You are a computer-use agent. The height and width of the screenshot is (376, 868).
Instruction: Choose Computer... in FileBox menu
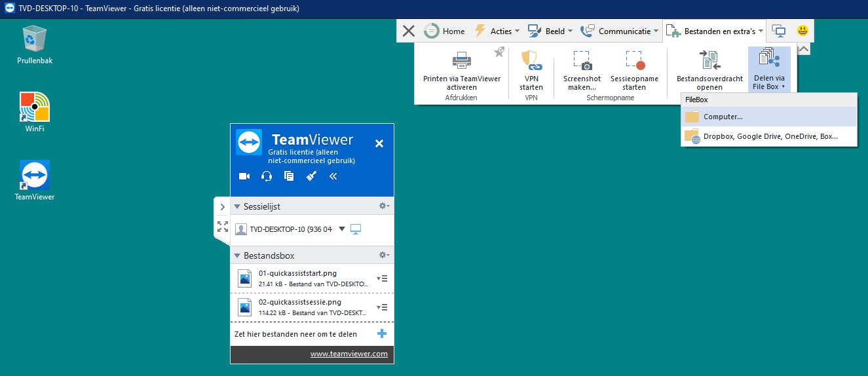point(769,117)
